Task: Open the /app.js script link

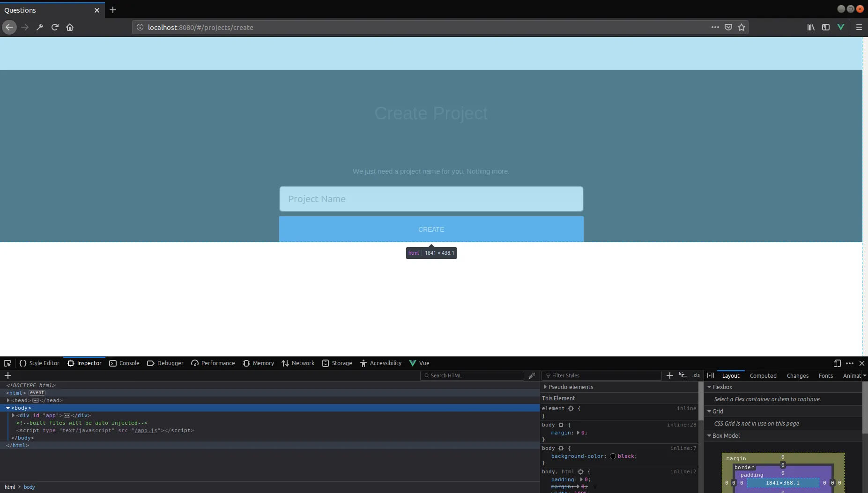Action: pos(146,430)
